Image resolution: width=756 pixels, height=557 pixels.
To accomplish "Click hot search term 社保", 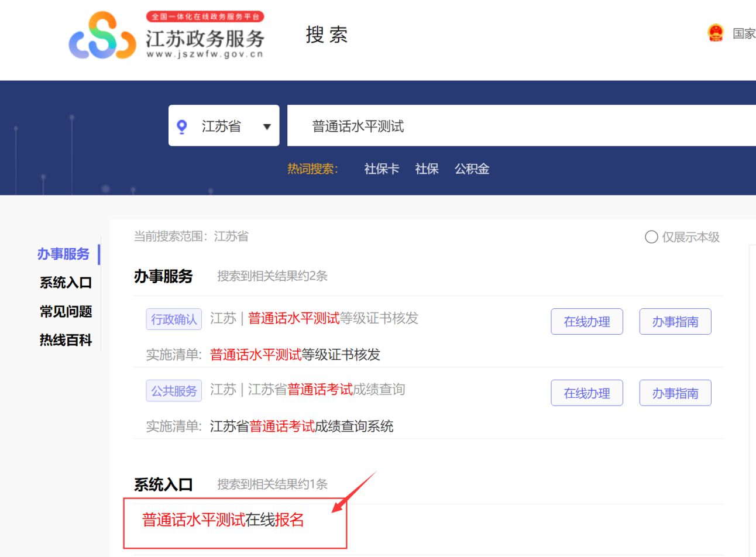I will tap(427, 169).
